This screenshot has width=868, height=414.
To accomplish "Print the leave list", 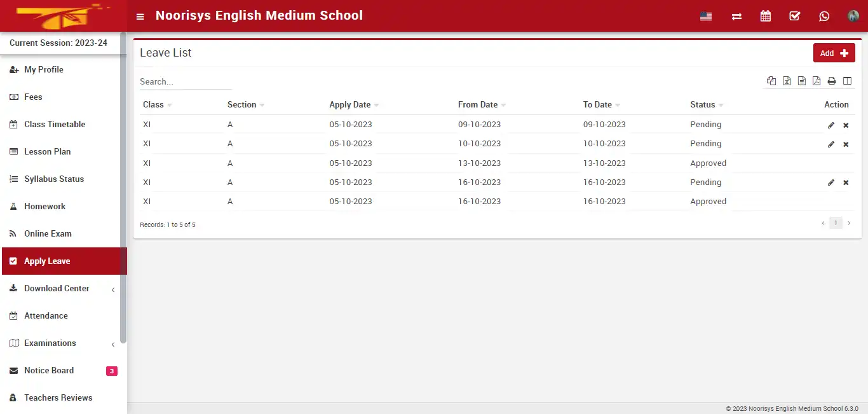I will click(832, 81).
